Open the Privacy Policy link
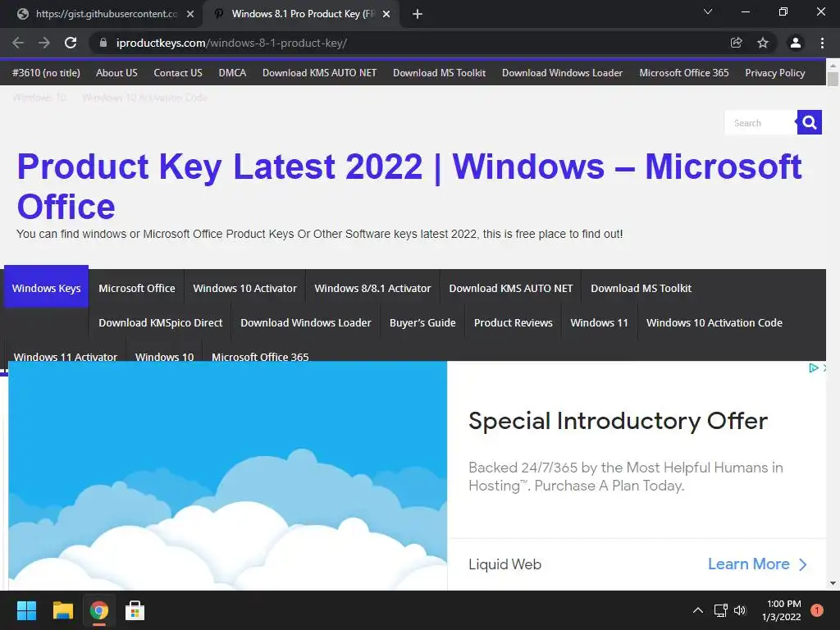 coord(775,73)
